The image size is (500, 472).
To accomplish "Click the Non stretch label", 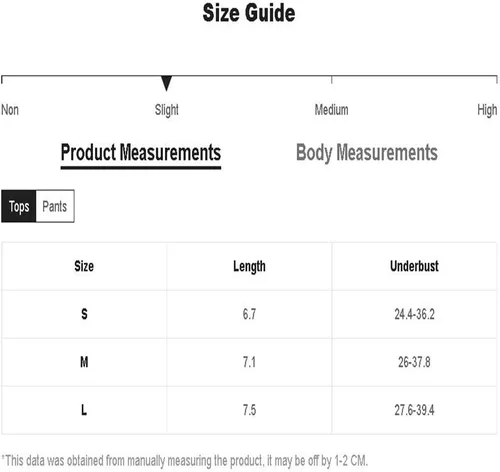I will click(10, 110).
